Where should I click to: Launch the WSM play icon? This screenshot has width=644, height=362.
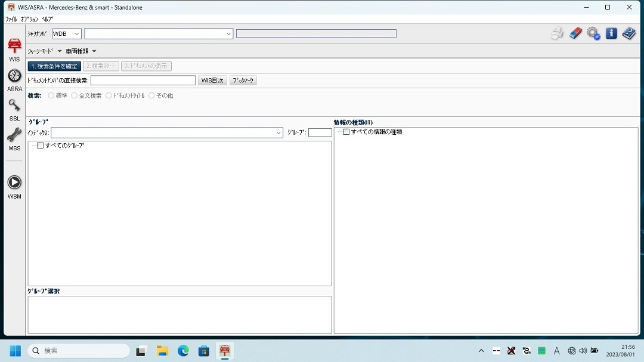click(14, 183)
